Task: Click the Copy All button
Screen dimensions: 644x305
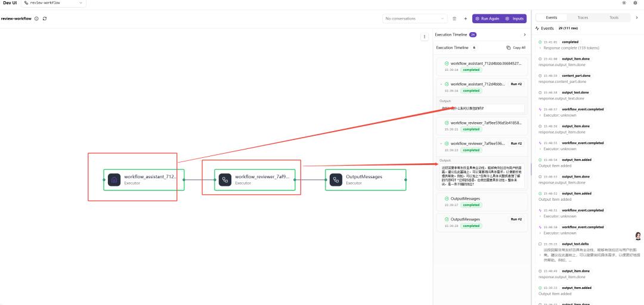Action: pyautogui.click(x=516, y=48)
